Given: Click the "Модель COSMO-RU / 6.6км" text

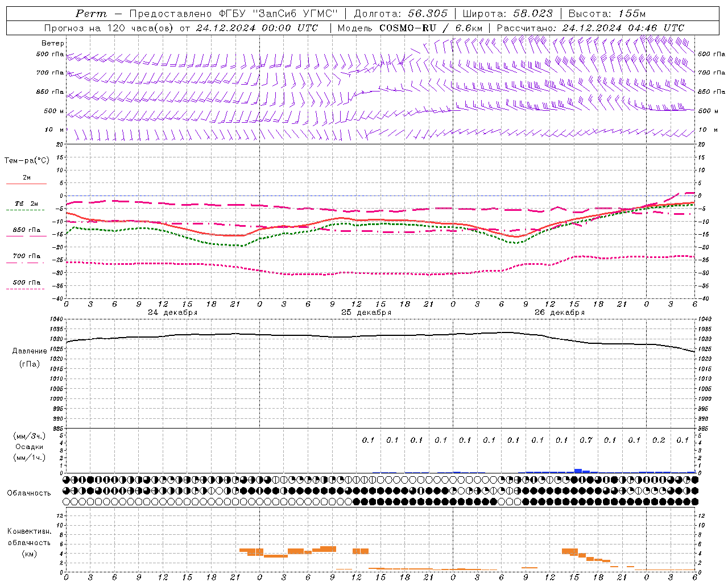Looking at the screenshot, I should (x=409, y=28).
